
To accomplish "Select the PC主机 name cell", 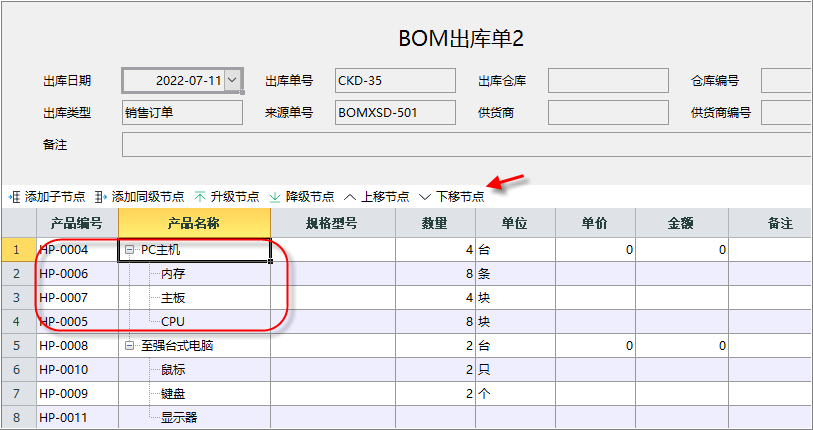I will (x=194, y=250).
